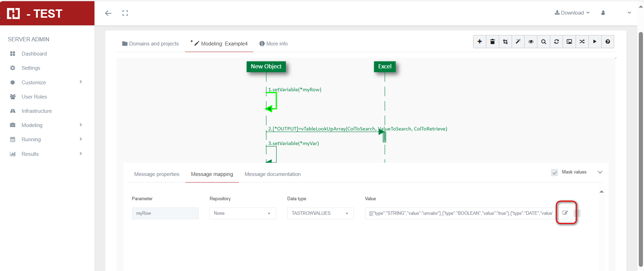
Task: Click the shuffle arrows toolbar icon
Action: [x=582, y=42]
